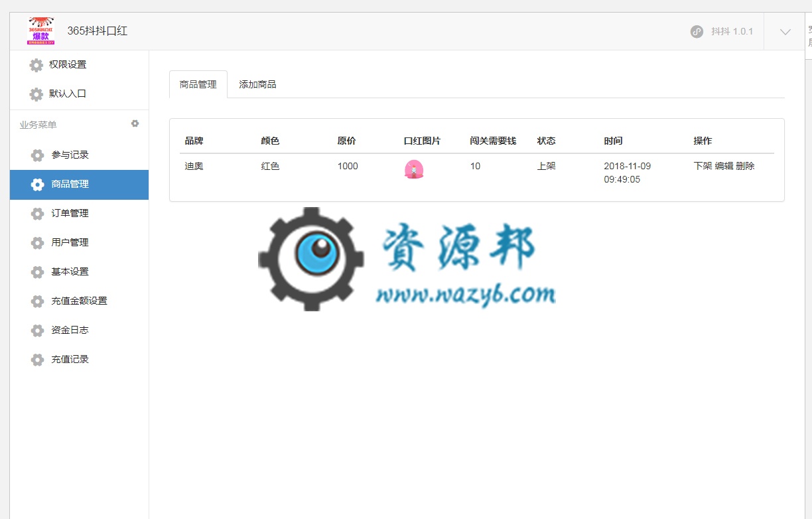Click the 原价 column header
This screenshot has width=812, height=519.
[346, 141]
